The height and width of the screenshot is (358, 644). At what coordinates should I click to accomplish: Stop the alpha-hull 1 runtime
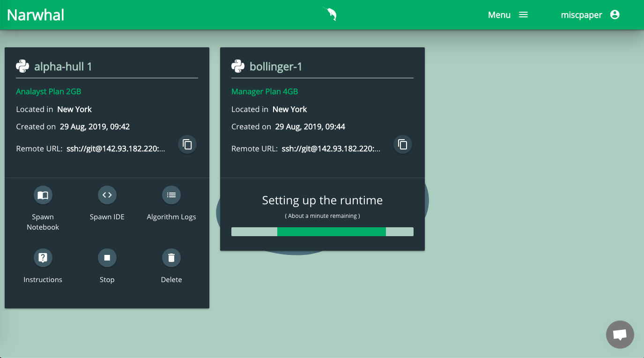[107, 258]
